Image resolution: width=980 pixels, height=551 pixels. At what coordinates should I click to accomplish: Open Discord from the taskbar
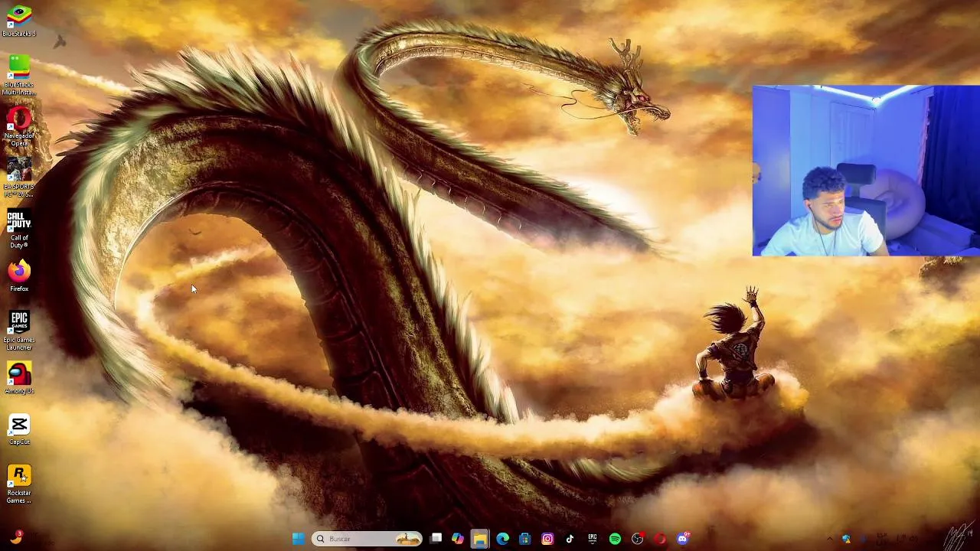[x=682, y=539]
